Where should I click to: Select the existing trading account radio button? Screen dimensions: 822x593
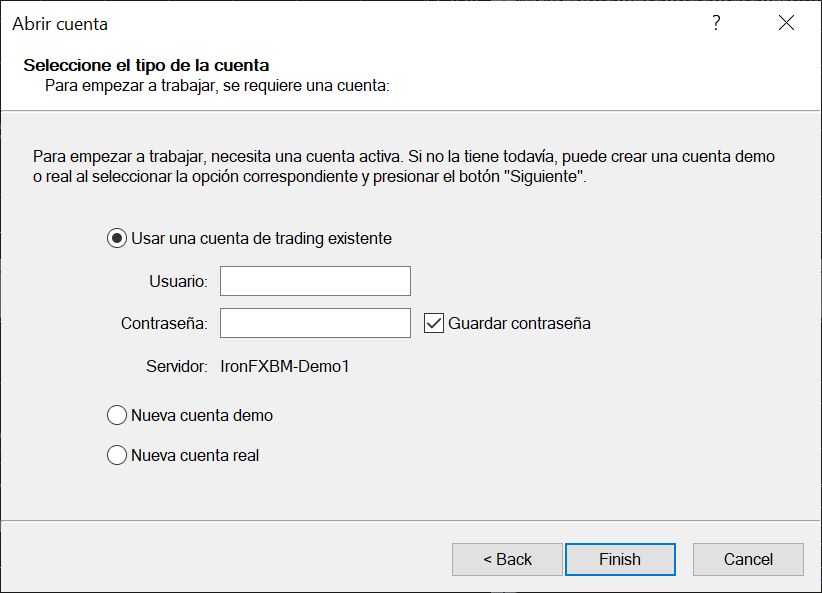coord(117,239)
